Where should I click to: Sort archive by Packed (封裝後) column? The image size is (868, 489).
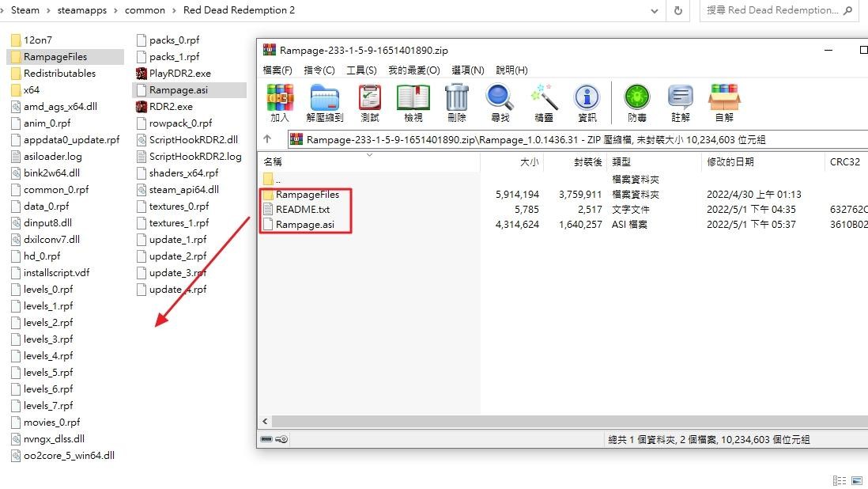[x=576, y=161]
